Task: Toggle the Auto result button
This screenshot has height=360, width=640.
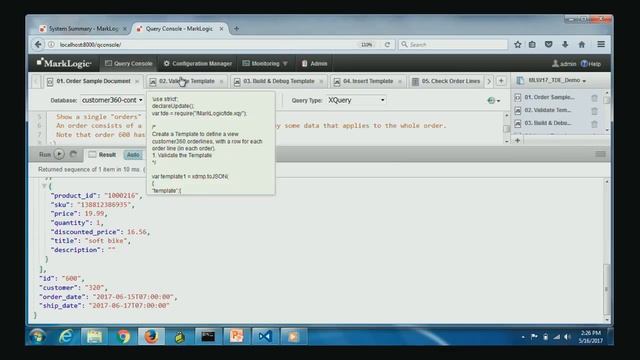Action: 133,155
